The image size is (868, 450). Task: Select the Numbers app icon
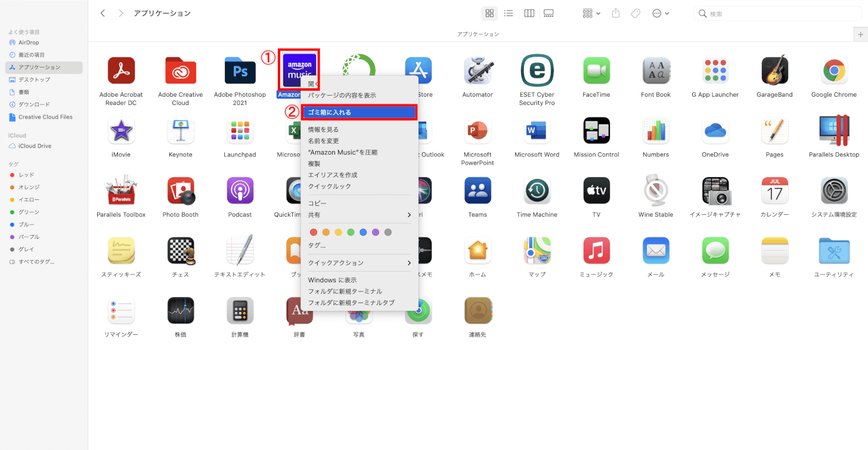coord(656,130)
